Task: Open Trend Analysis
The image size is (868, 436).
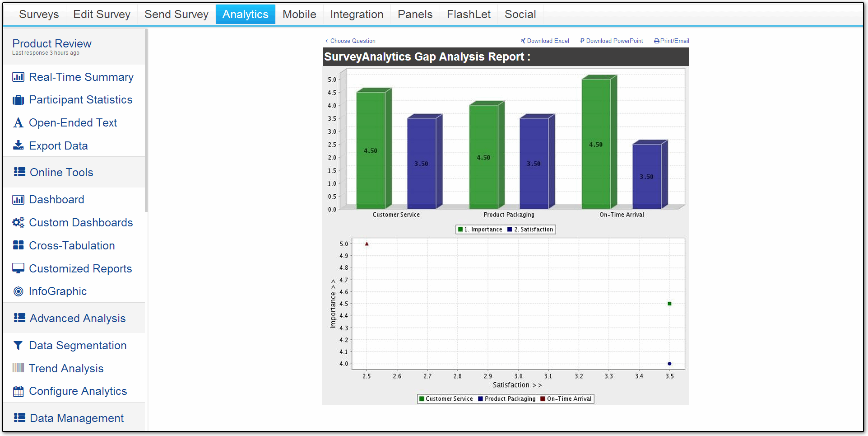Action: point(66,368)
